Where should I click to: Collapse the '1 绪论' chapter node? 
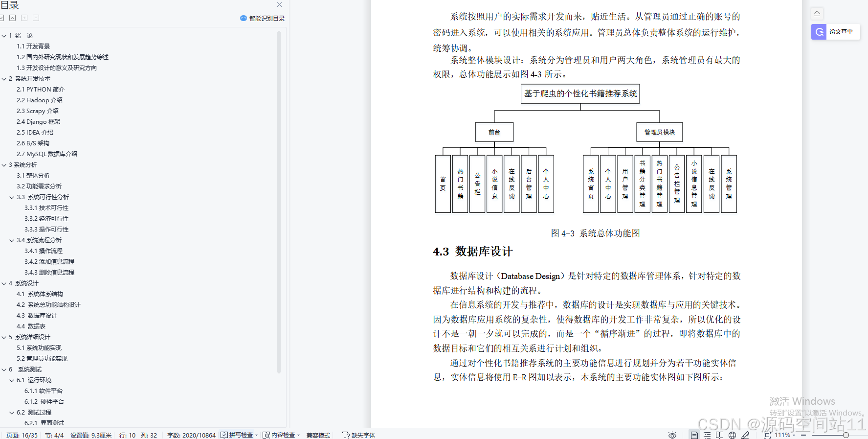coord(4,36)
